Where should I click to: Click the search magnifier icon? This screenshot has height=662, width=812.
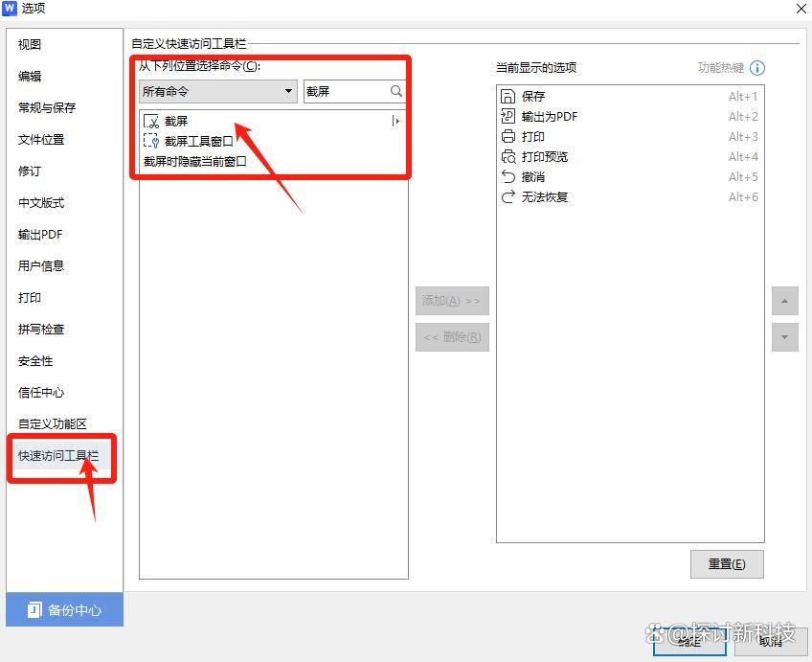coord(396,92)
